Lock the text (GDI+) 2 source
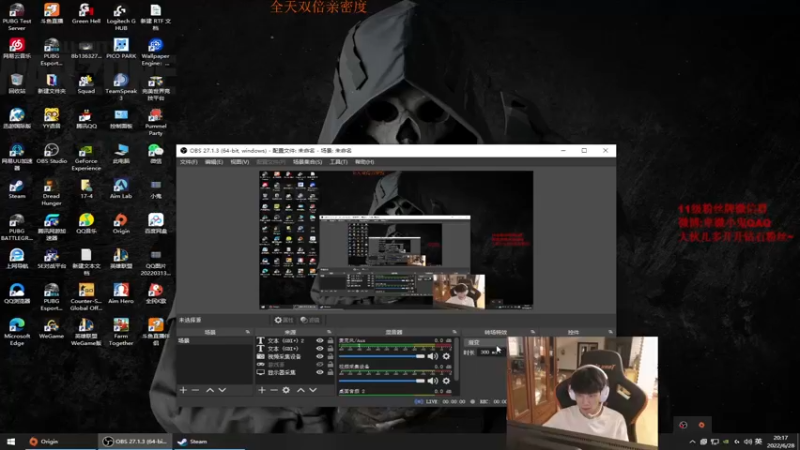 tap(330, 340)
